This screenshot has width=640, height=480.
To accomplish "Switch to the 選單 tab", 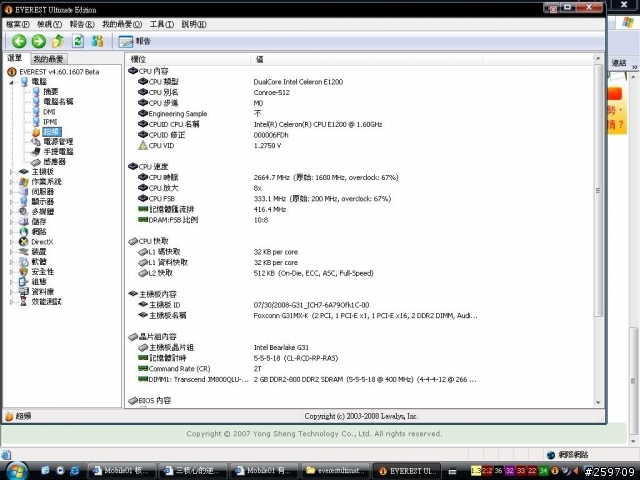I will click(15, 58).
